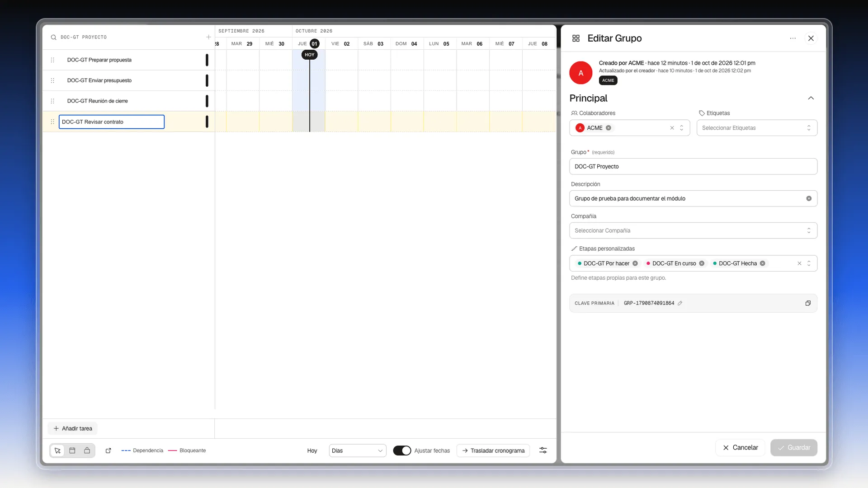Click the DOC-GT Revisar contrato task name field
The height and width of the screenshot is (488, 868).
point(112,122)
